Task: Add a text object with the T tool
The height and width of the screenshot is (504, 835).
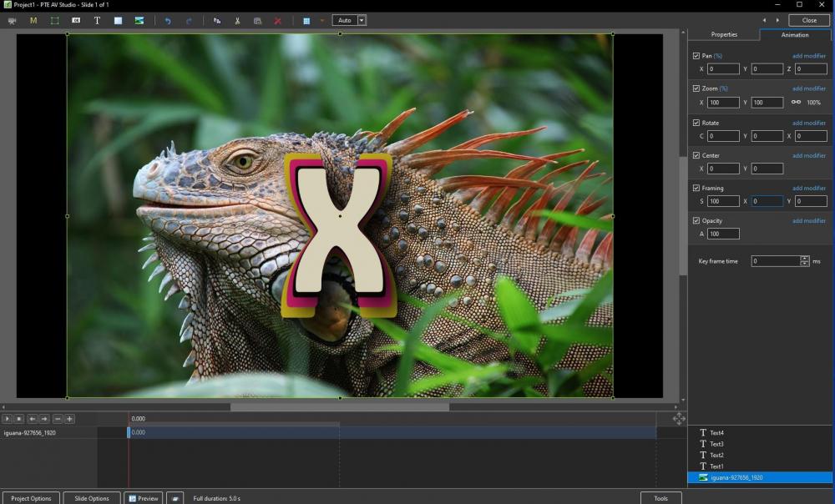Action: point(97,20)
